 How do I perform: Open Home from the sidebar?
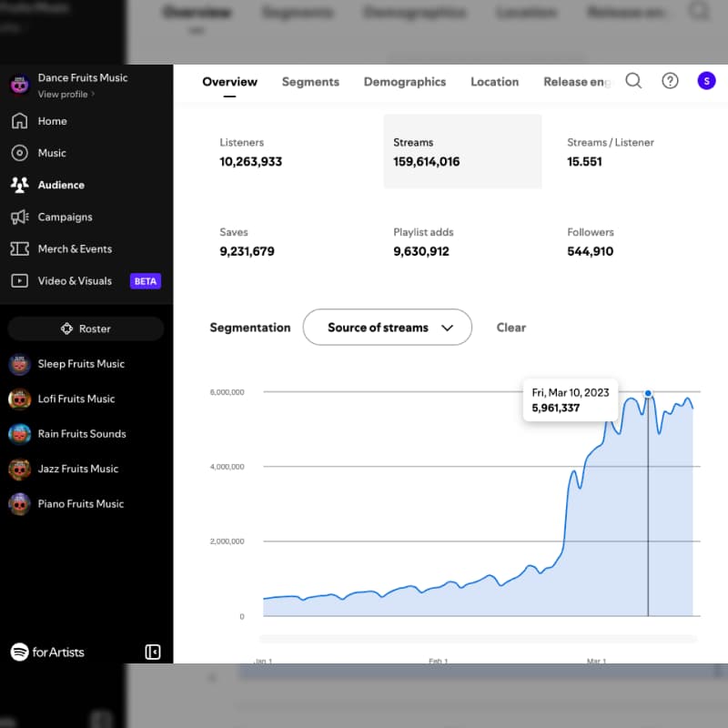(x=52, y=121)
